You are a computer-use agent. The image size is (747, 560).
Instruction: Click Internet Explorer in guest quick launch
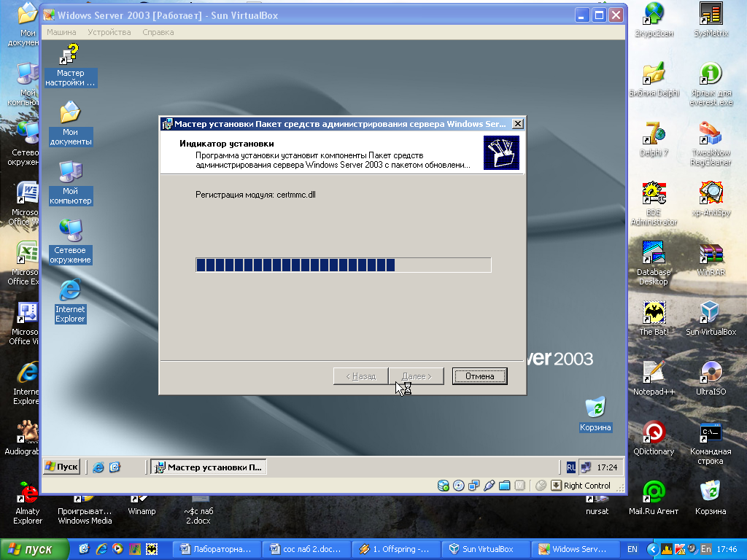[98, 467]
